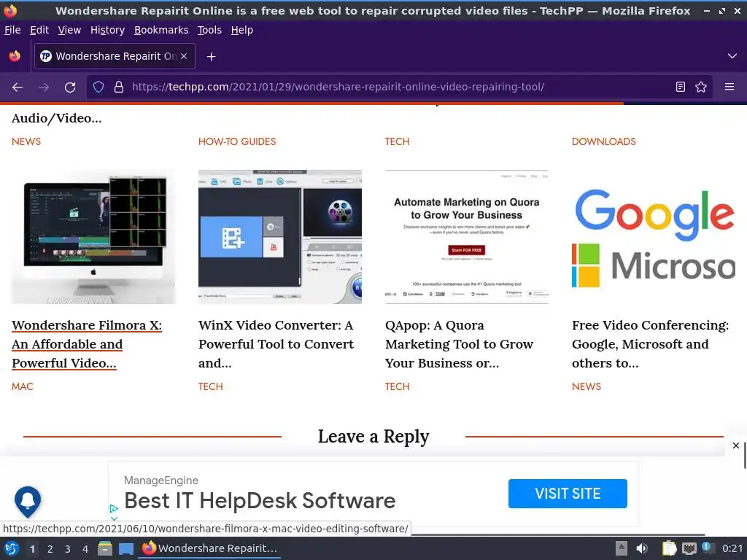747x560 pixels.
Task: Open the clipboard manager tray icon
Action: (670, 548)
